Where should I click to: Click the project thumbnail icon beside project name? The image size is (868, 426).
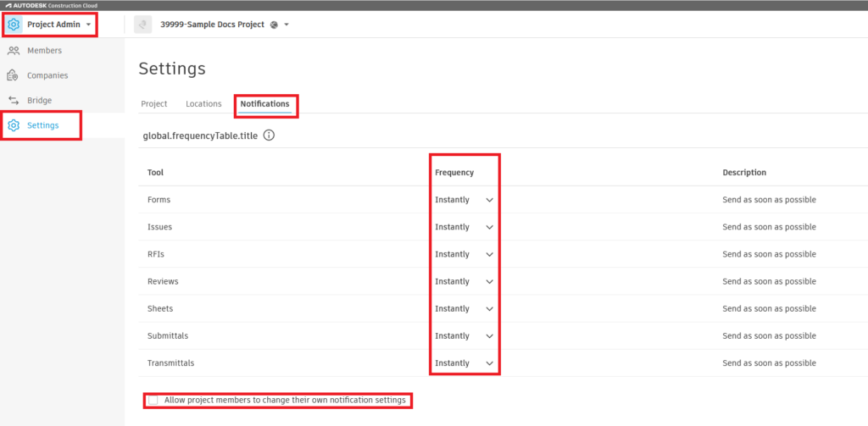click(x=142, y=25)
